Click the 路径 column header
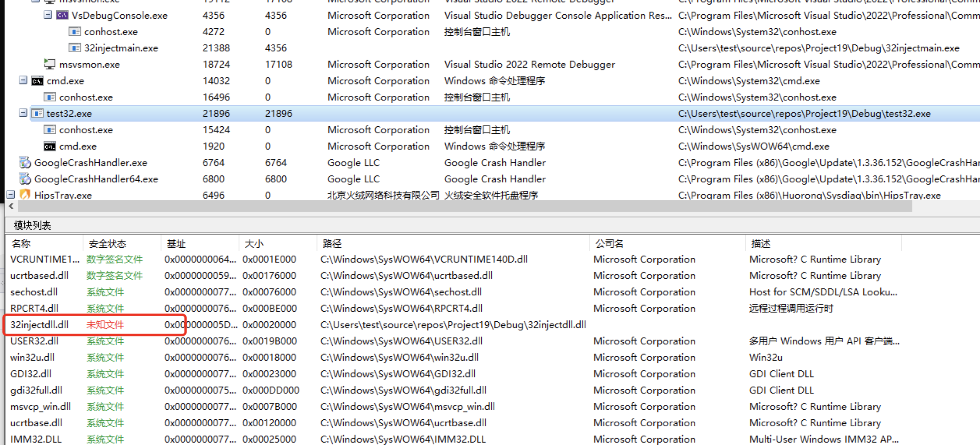Screen dimensions: 980x445 pyautogui.click(x=332, y=243)
